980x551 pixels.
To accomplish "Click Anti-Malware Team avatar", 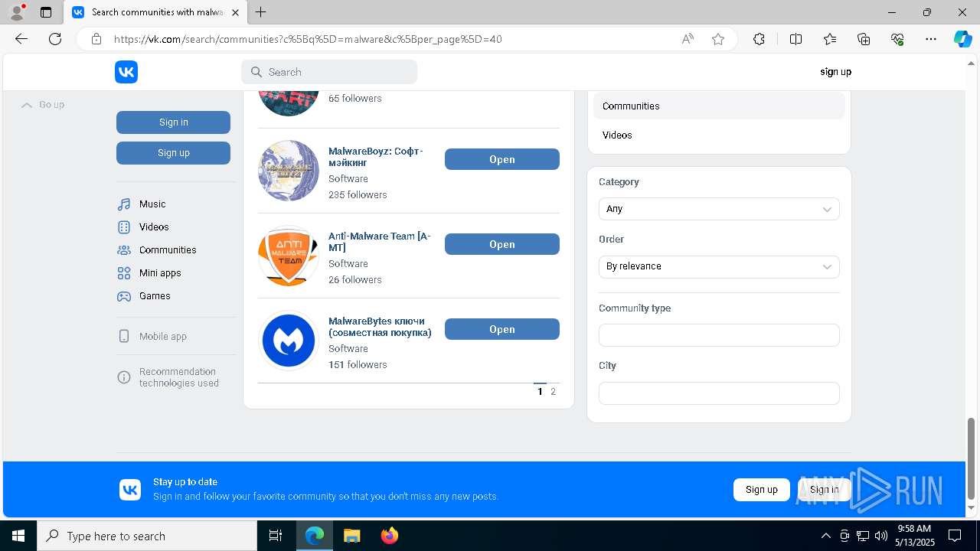I will coord(289,256).
